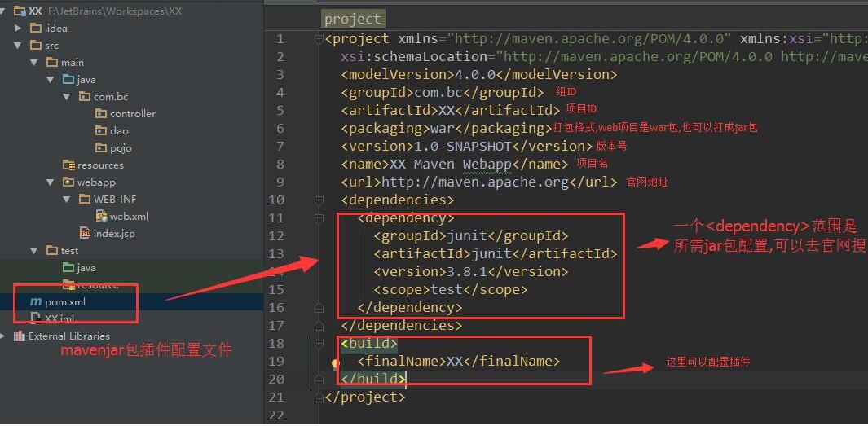
Task: Select the controller package in the tree
Action: pyautogui.click(x=132, y=114)
